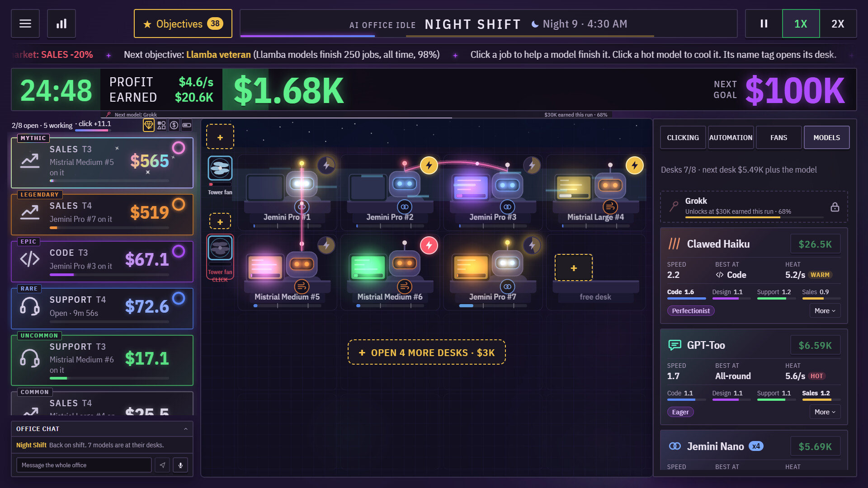Open the Jemini Pro #2 name tag
Image resolution: width=868 pixels, height=488 pixels.
click(390, 217)
